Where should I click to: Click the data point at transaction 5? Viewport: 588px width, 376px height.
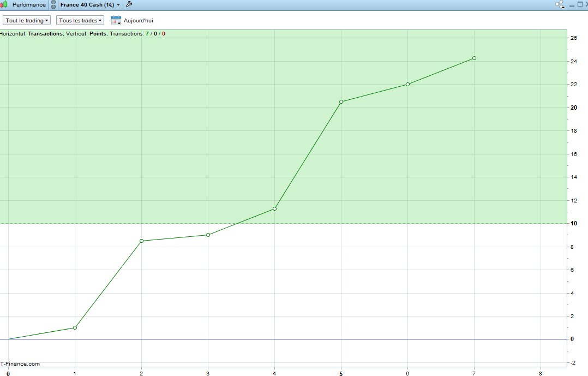pyautogui.click(x=341, y=102)
